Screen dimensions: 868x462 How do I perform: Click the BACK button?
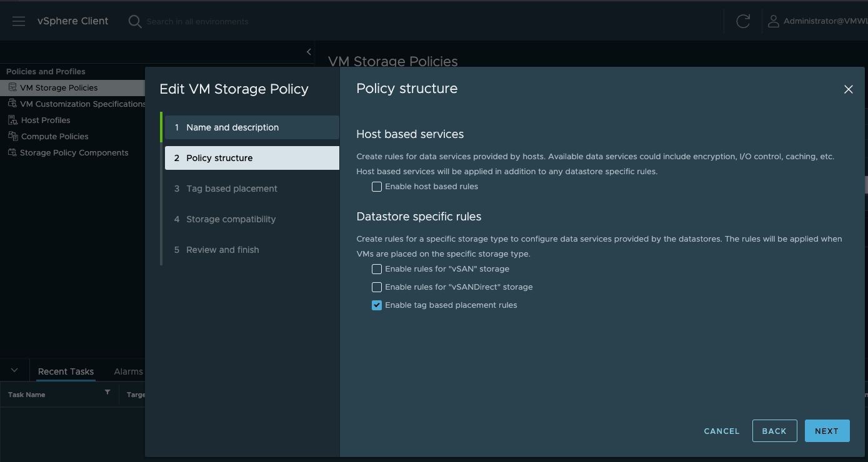[x=774, y=431]
